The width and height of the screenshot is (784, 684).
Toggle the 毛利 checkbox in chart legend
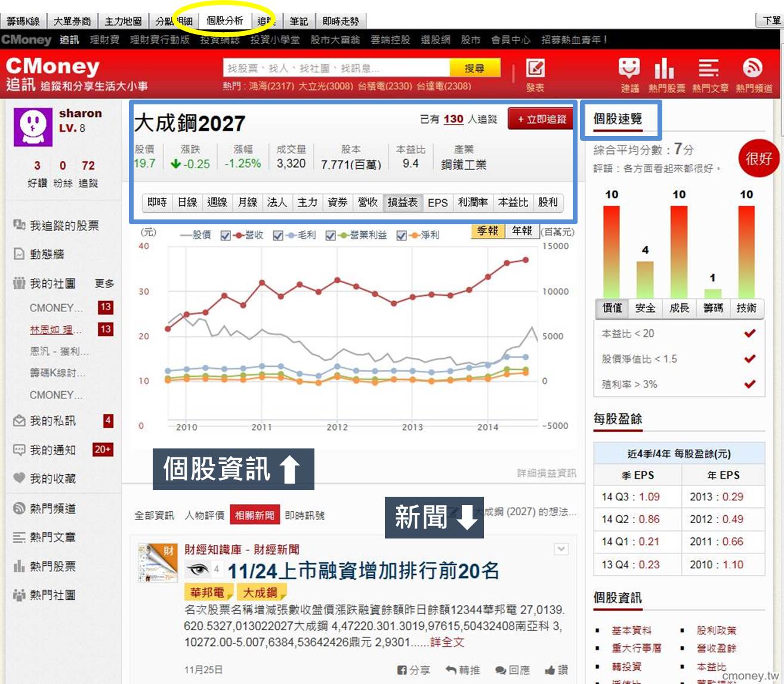(x=277, y=236)
